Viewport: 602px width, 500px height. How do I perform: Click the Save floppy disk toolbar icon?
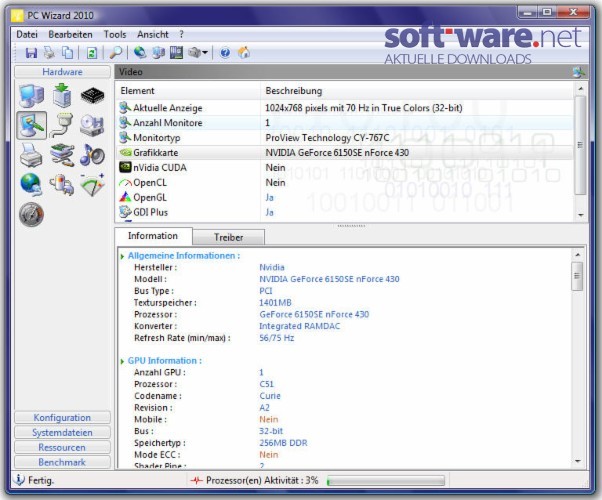click(31, 53)
